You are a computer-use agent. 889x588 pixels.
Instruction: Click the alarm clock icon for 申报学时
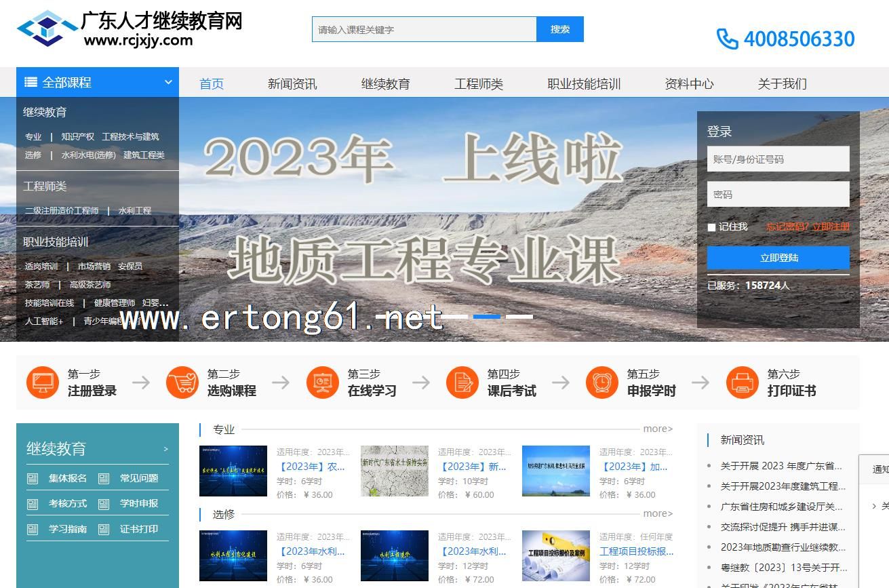tap(602, 383)
